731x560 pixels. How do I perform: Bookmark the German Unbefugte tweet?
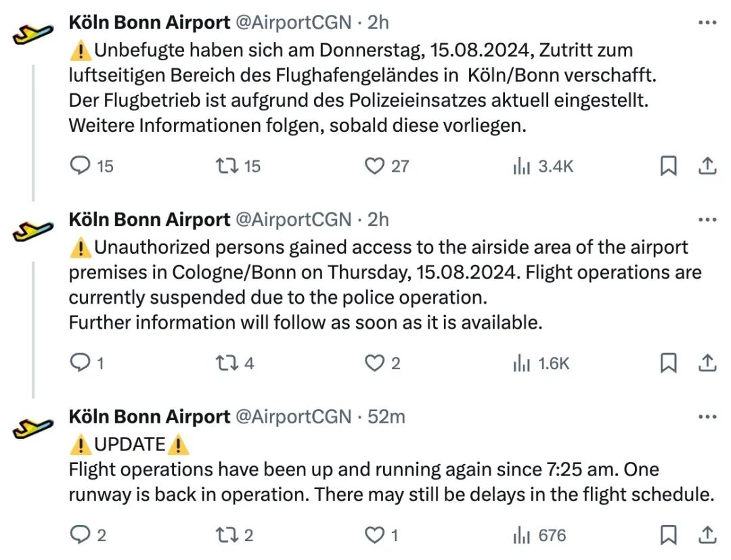pos(668,166)
